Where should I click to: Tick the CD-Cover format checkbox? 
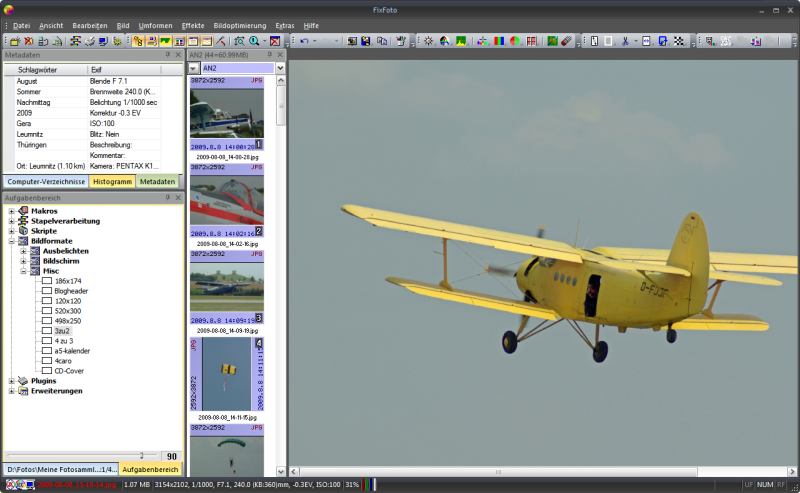tap(47, 371)
